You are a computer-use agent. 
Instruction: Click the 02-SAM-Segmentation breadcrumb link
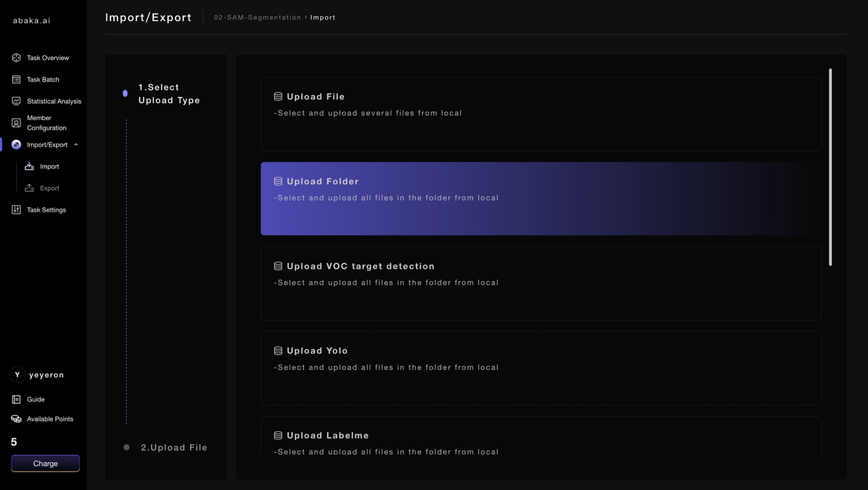[x=257, y=18]
